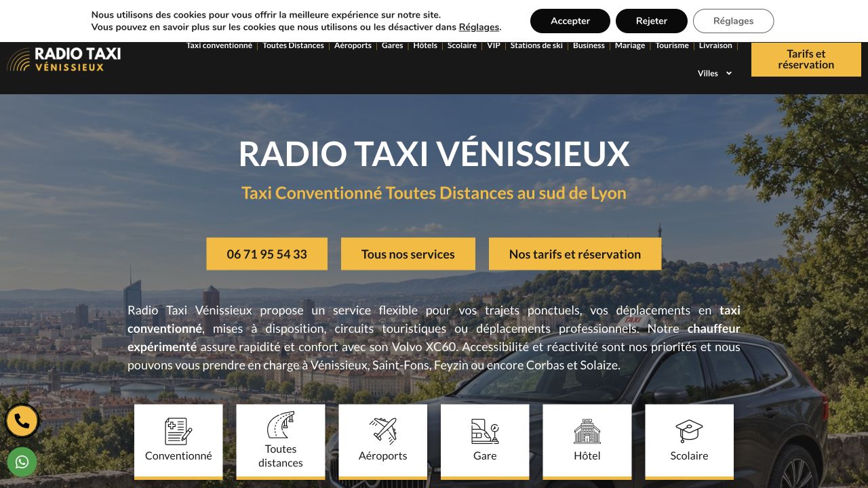Open the Gares navigation item
This screenshot has width=868, height=488.
[x=392, y=45]
